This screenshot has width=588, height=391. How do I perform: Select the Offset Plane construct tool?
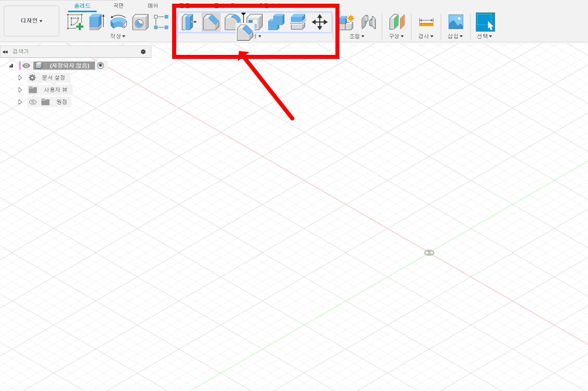coord(397,22)
